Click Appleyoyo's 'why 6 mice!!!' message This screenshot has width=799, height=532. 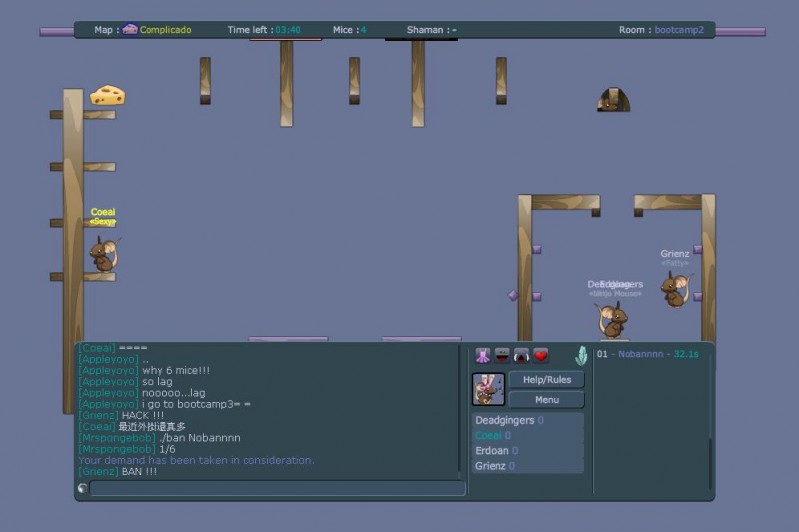coord(144,370)
